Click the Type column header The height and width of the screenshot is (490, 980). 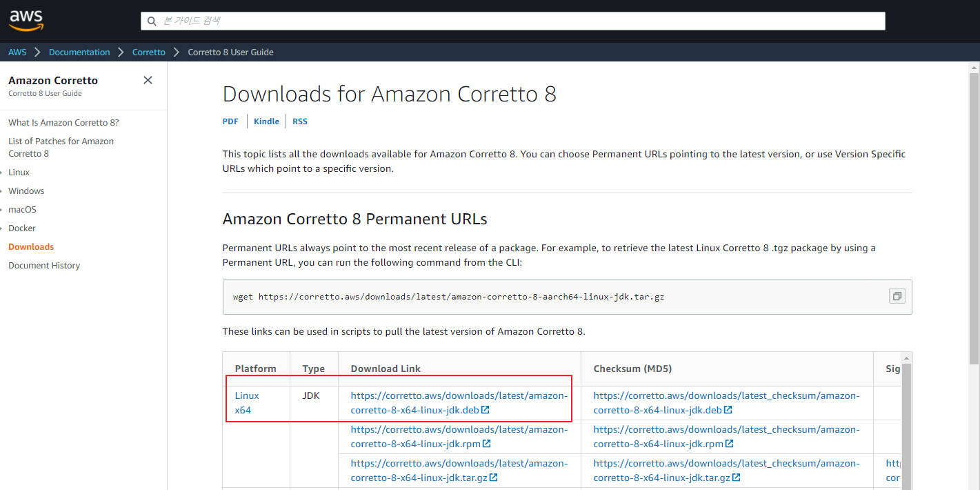tap(313, 369)
